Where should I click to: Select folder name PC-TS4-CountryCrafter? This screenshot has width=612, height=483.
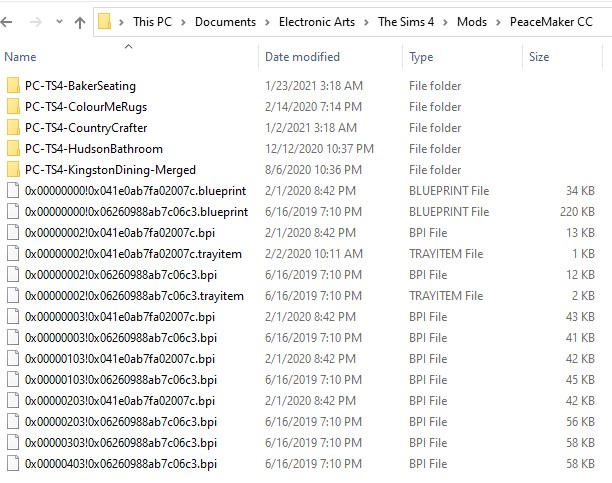click(x=86, y=128)
